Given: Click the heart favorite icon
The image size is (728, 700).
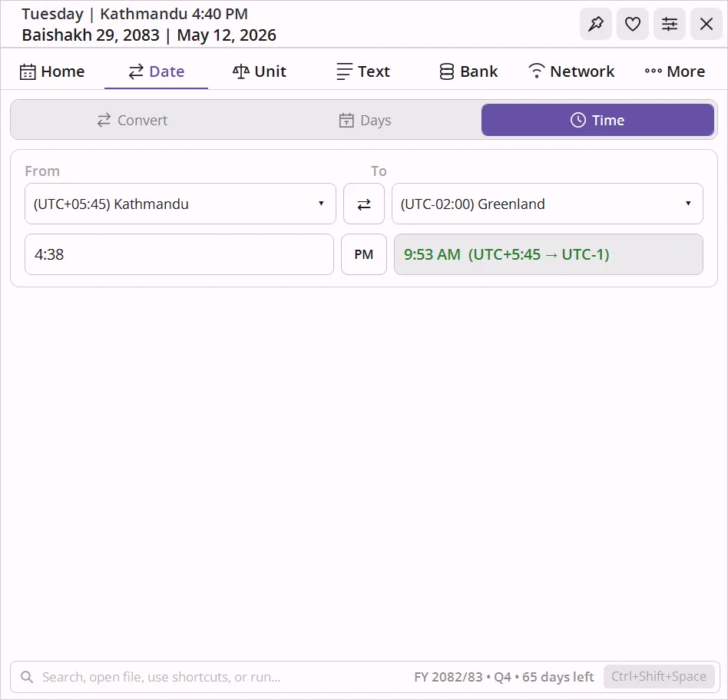Looking at the screenshot, I should tap(632, 24).
